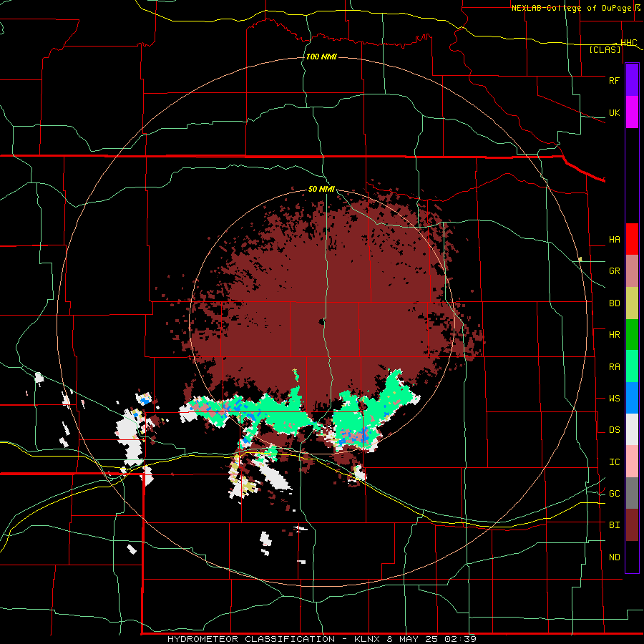Click the [CLAS] units label
Screen dimensions: 644x644
[605, 49]
